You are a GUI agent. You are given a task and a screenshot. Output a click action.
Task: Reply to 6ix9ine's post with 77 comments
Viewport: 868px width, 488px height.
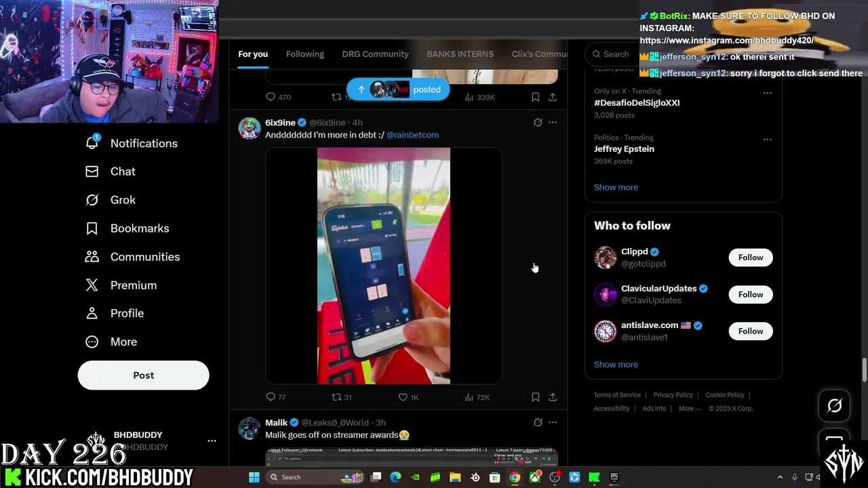pos(276,397)
